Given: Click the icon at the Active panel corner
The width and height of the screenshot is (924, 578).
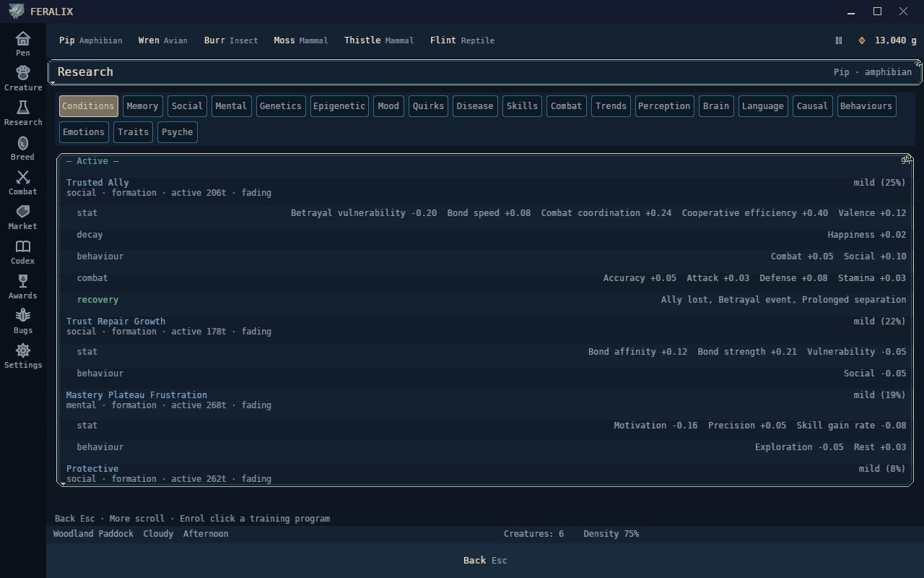Looking at the screenshot, I should coord(907,160).
